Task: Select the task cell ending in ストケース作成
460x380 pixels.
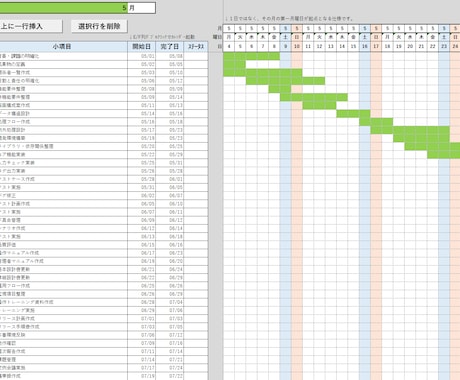Action: pos(63,179)
